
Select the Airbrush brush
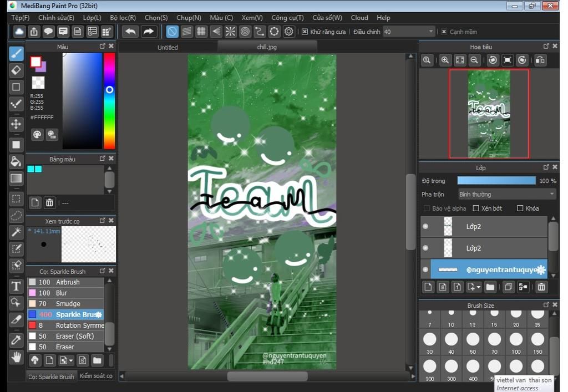point(65,282)
